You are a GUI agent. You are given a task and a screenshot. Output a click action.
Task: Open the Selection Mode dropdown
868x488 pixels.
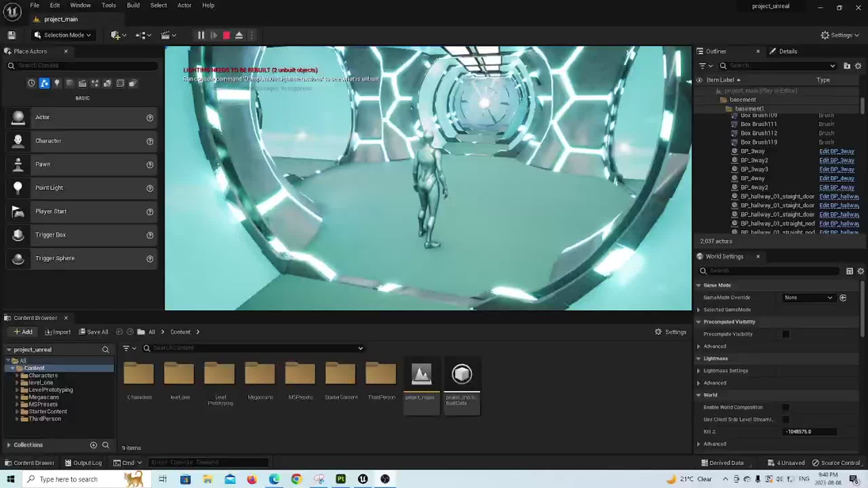(63, 35)
